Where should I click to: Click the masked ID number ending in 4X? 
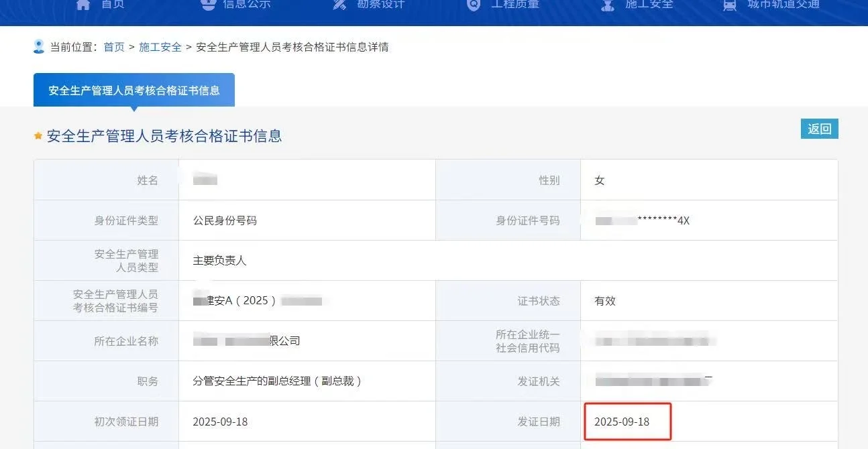(642, 220)
